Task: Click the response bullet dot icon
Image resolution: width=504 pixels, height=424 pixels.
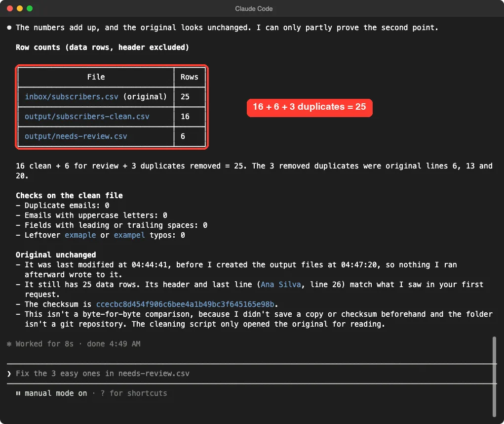Action: (x=9, y=28)
